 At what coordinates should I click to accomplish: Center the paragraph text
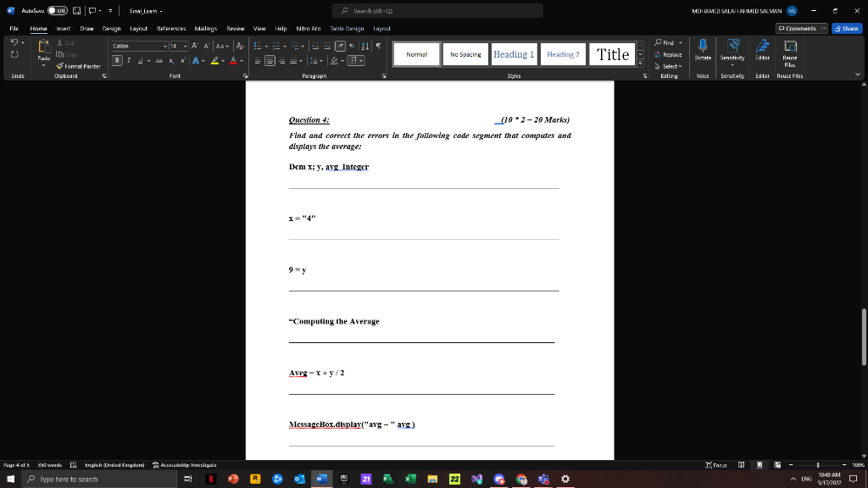(x=270, y=61)
